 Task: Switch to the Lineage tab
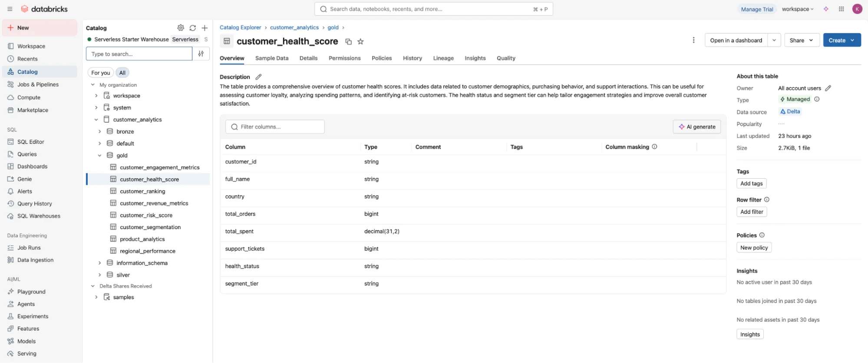[x=443, y=58]
